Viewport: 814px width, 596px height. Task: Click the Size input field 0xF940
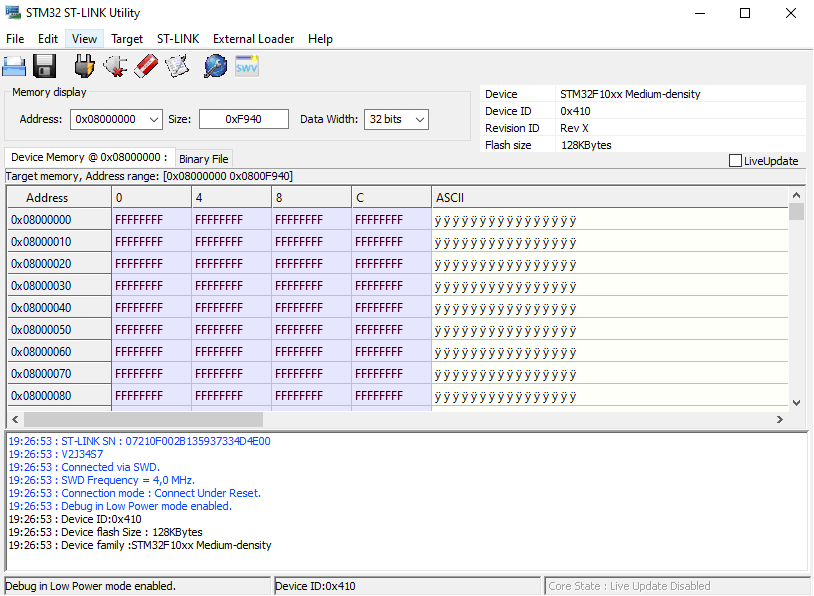tap(243, 119)
